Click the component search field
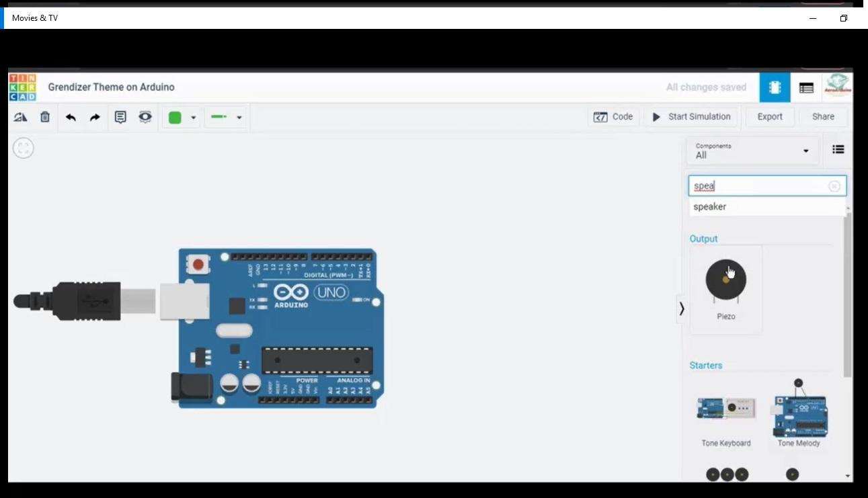The height and width of the screenshot is (498, 868). tap(767, 186)
